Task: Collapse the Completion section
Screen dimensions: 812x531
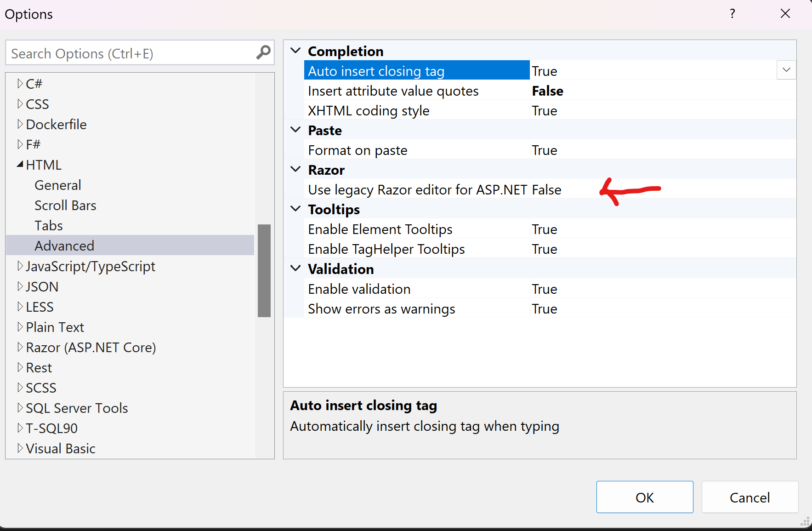Action: coord(295,51)
